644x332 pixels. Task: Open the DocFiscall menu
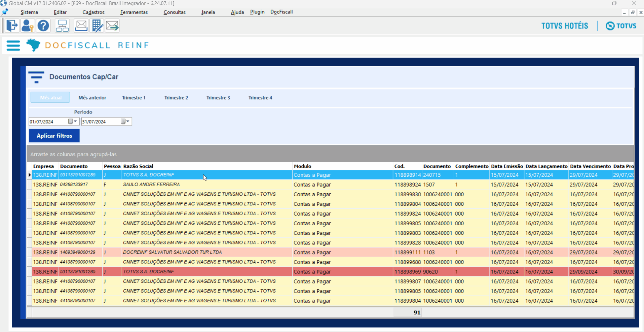click(281, 12)
